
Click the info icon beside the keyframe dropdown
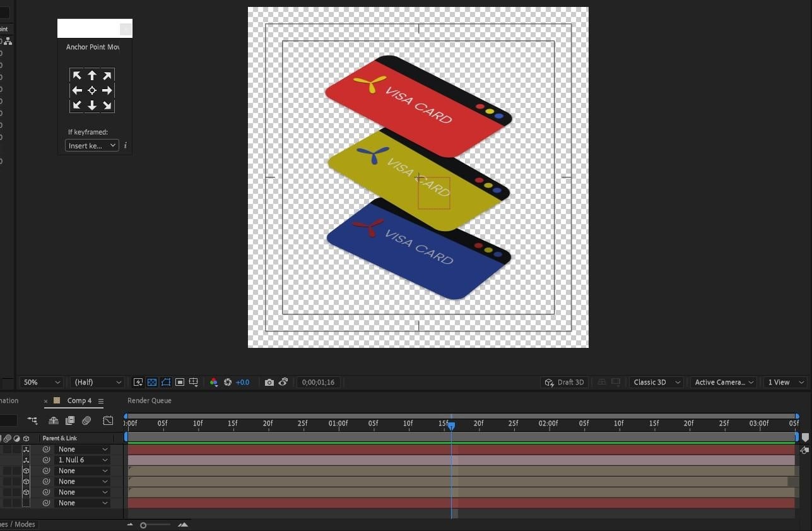[x=125, y=145]
